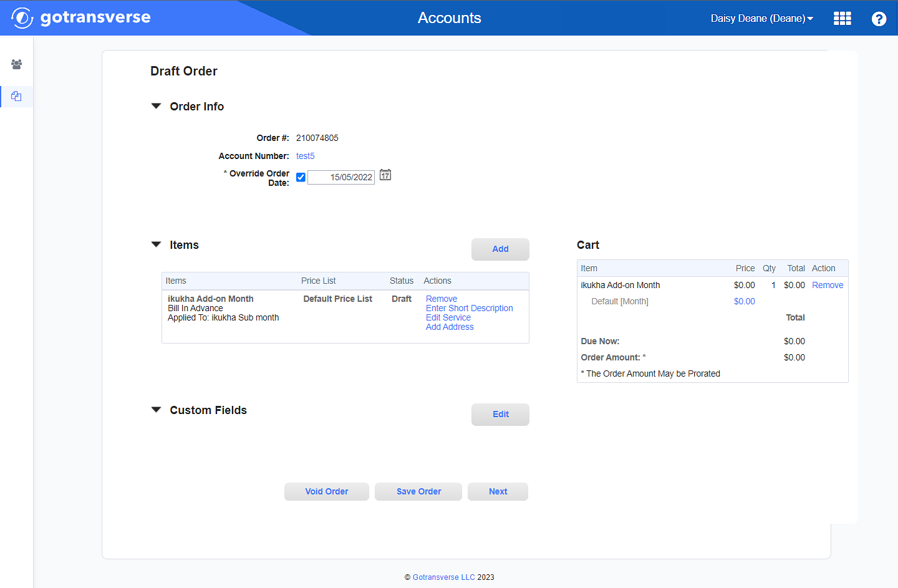The height and width of the screenshot is (588, 898).
Task: Click the Items column header in table
Action: pyautogui.click(x=176, y=281)
